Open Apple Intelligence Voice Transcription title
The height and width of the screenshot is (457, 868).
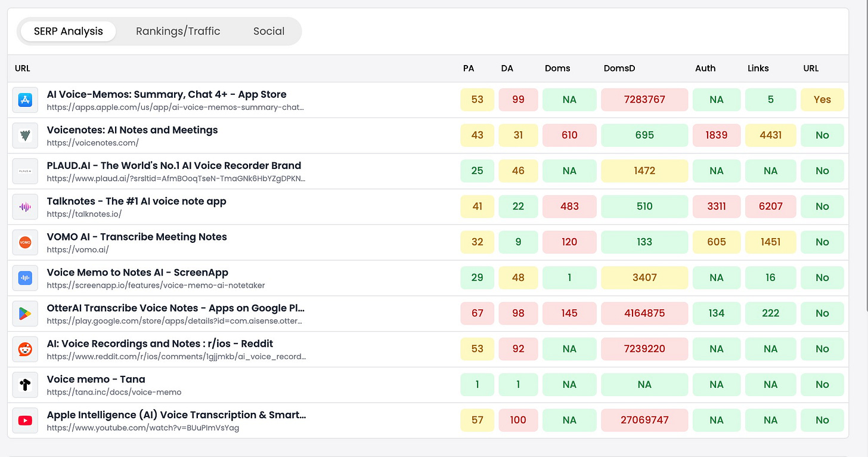click(x=176, y=415)
